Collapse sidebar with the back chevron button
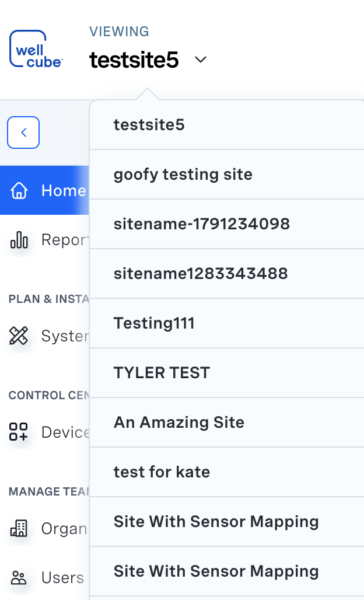This screenshot has height=600, width=364. point(23,132)
